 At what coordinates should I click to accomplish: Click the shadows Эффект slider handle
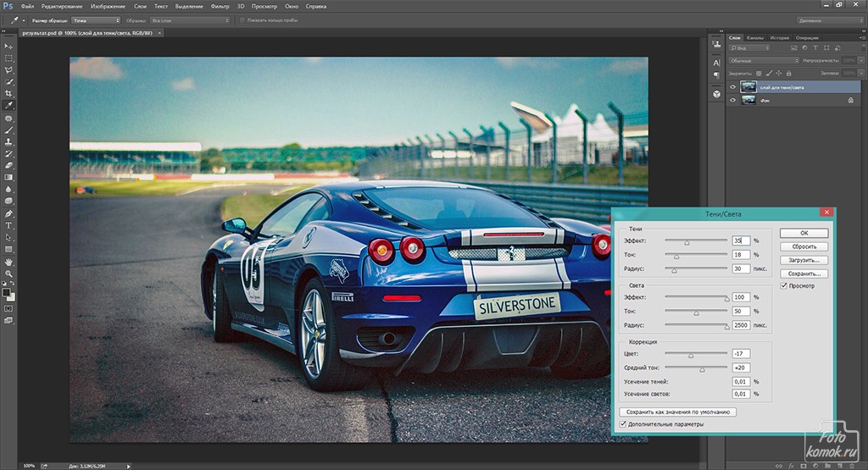tap(687, 242)
